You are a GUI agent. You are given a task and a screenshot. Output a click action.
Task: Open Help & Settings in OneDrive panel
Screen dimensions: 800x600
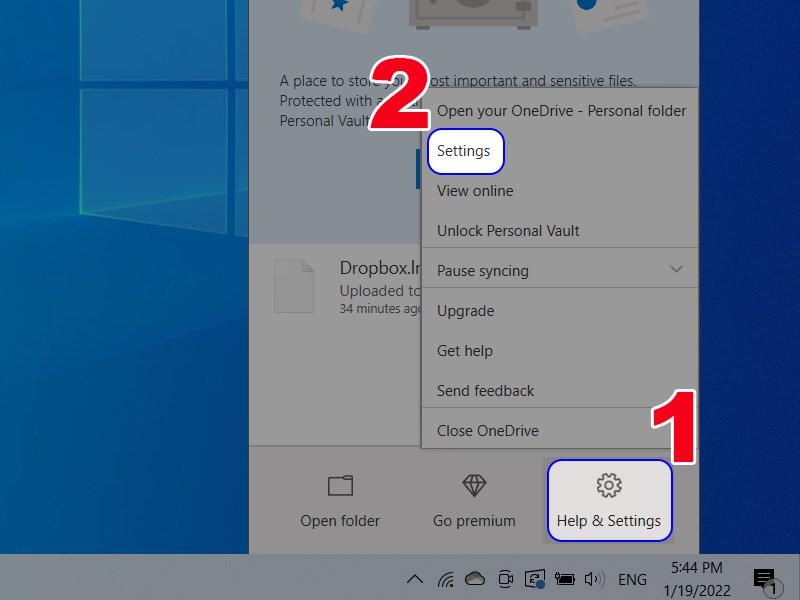(x=609, y=501)
